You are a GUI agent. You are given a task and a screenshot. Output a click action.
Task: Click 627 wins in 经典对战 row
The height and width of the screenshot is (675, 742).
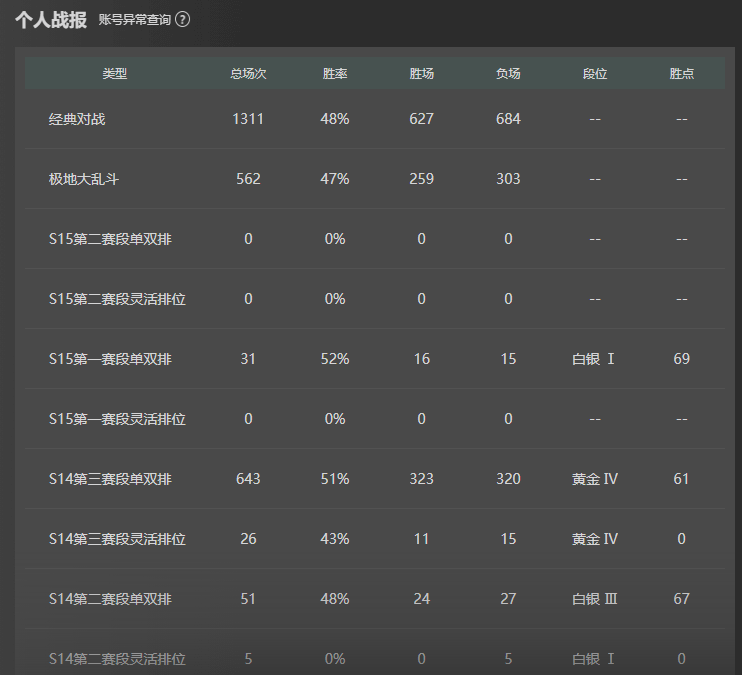tap(422, 119)
